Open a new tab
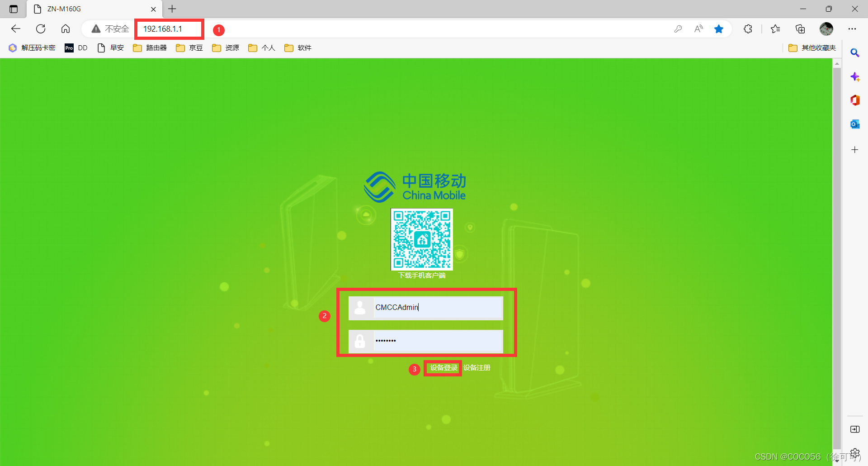Screen dimensions: 868x466 click(172, 9)
